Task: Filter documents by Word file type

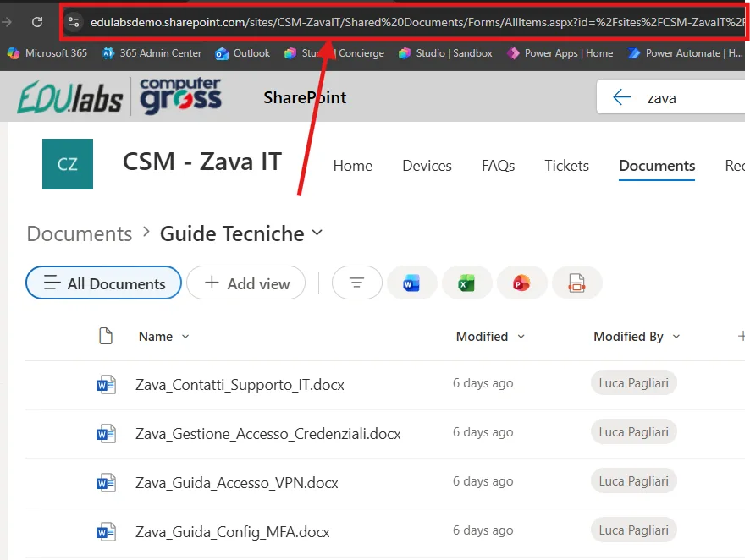Action: tap(411, 283)
